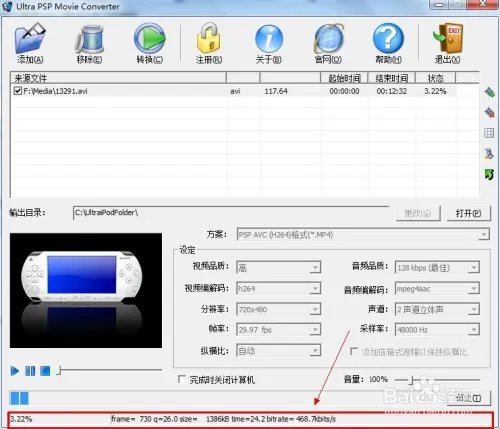Click the 117.64 size cell
Image resolution: width=500 pixels, height=429 pixels.
(x=276, y=91)
